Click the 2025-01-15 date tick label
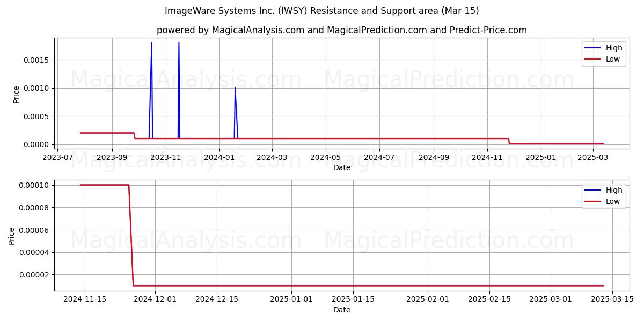Image resolution: width=644 pixels, height=322 pixels. click(x=353, y=300)
